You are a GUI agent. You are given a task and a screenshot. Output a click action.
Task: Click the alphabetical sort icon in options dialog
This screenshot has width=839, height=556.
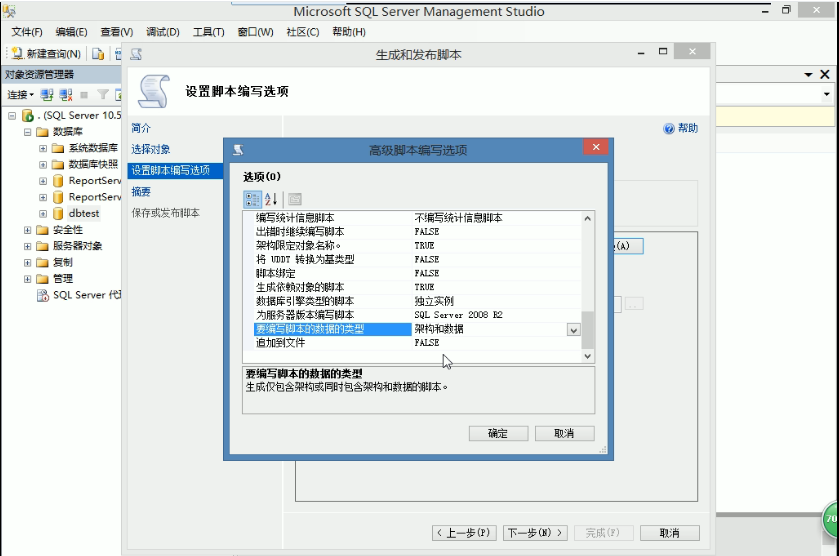271,199
